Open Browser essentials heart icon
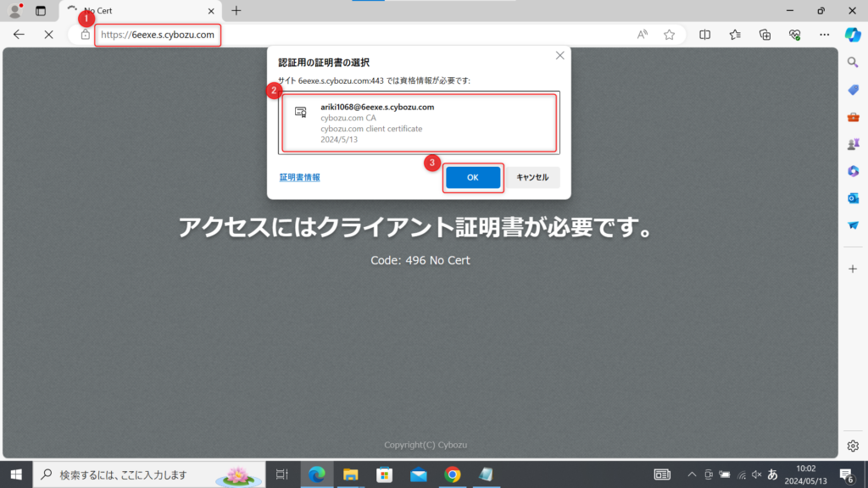The width and height of the screenshot is (868, 488). pos(794,35)
